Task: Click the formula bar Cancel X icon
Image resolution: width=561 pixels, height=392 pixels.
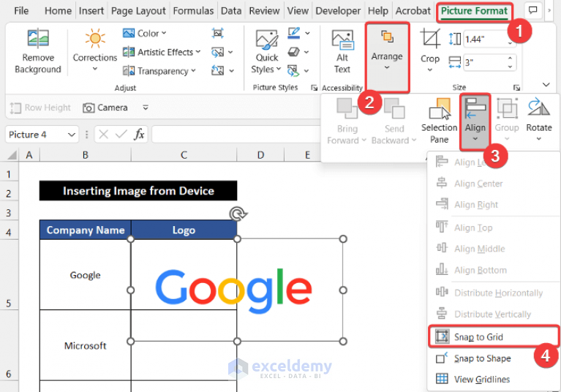Action: [x=103, y=135]
